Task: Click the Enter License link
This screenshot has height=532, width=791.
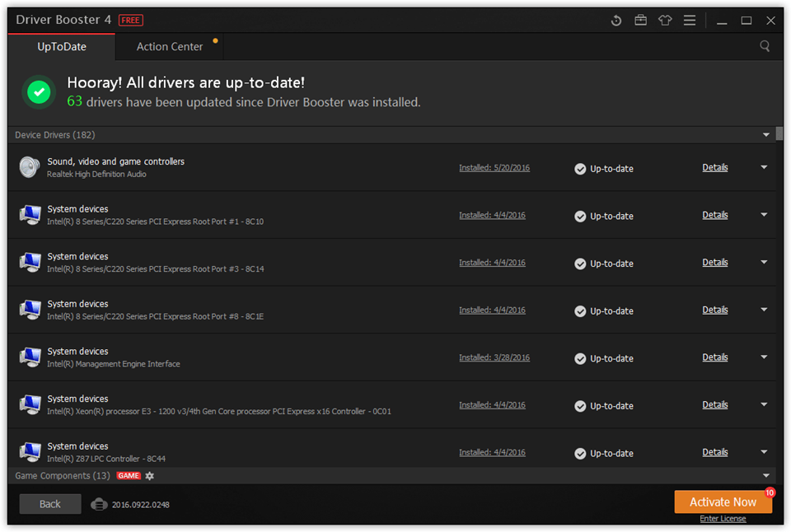Action: (723, 518)
